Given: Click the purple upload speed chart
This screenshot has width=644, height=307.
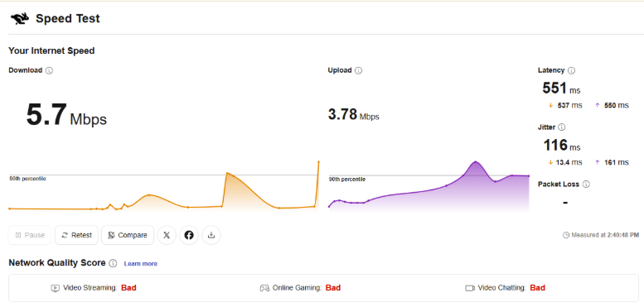Looking at the screenshot, I should click(x=429, y=186).
